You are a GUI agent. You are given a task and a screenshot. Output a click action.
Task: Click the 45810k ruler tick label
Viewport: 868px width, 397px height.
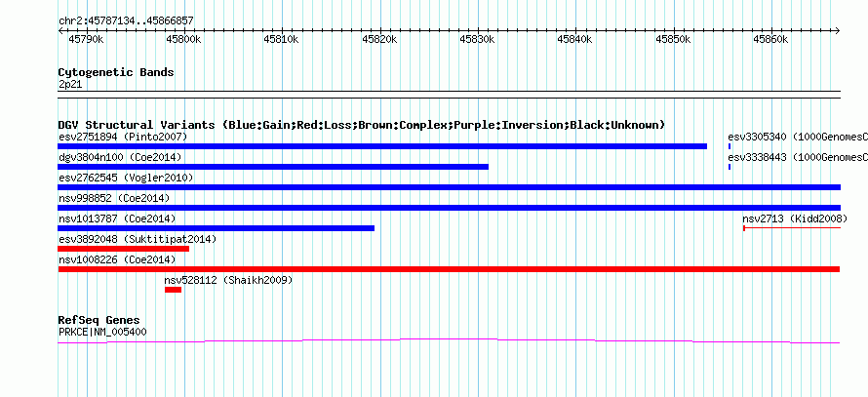coord(281,39)
